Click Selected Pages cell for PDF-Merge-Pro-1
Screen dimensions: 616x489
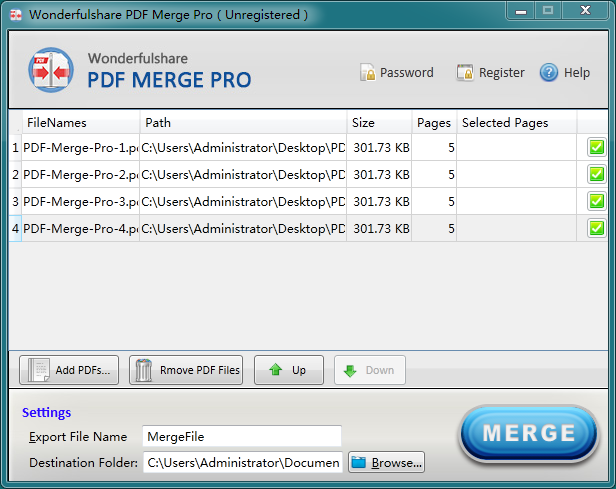516,147
